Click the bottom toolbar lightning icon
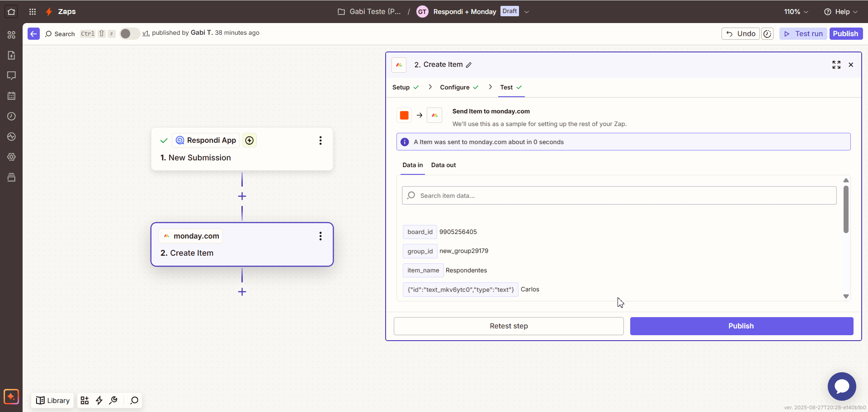The width and height of the screenshot is (868, 412). (99, 400)
